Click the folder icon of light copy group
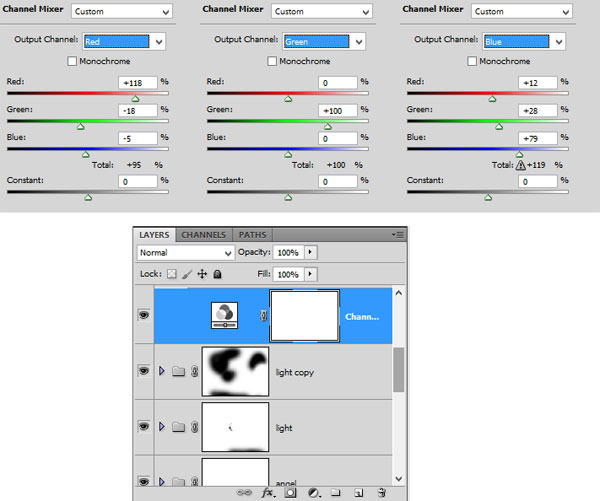Viewport: 600px width, 501px height. coord(178,371)
